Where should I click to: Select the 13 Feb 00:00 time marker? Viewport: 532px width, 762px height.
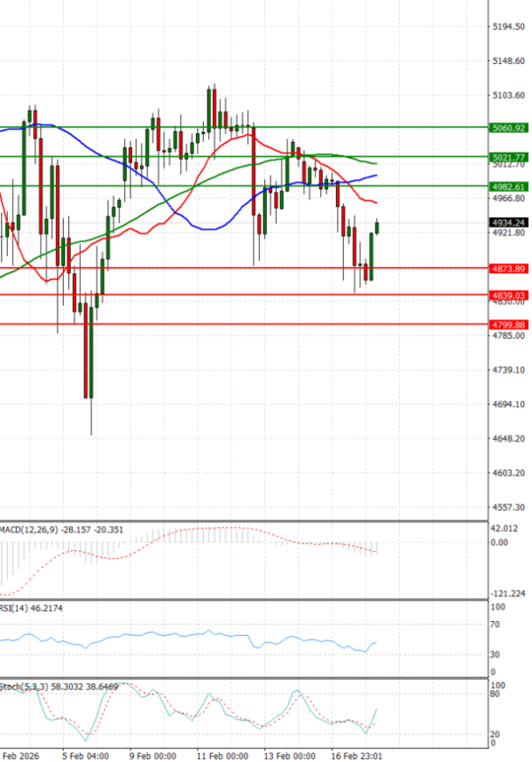(x=292, y=756)
